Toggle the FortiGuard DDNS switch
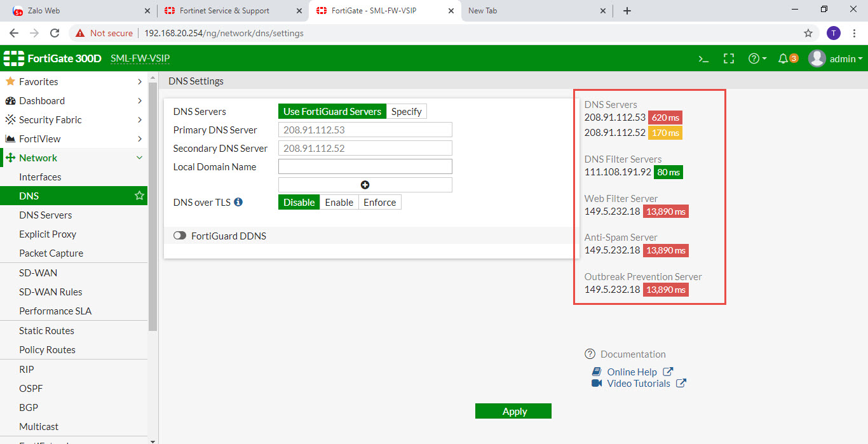The width and height of the screenshot is (868, 444). pos(180,236)
